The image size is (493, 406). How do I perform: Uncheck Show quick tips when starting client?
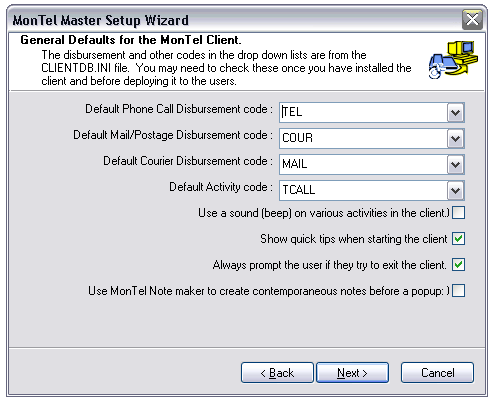458,239
